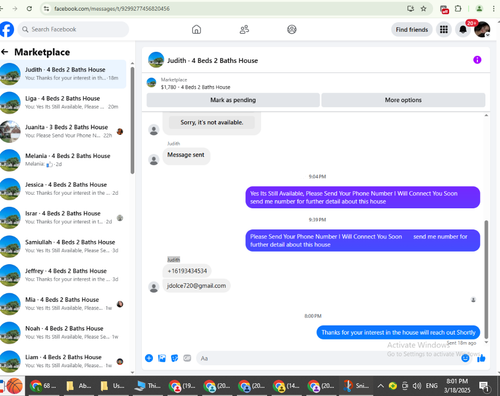This screenshot has height=396, width=500.
Task: Open conversation info purple icon
Action: click(x=477, y=60)
